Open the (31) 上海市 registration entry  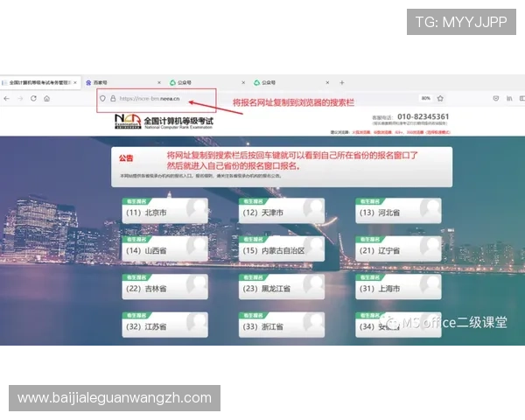tap(398, 287)
